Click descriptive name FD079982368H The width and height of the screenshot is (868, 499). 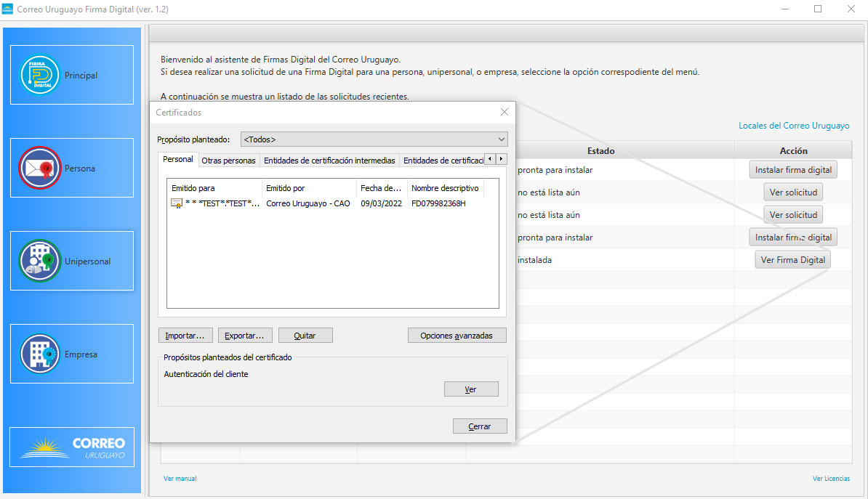[x=438, y=203]
